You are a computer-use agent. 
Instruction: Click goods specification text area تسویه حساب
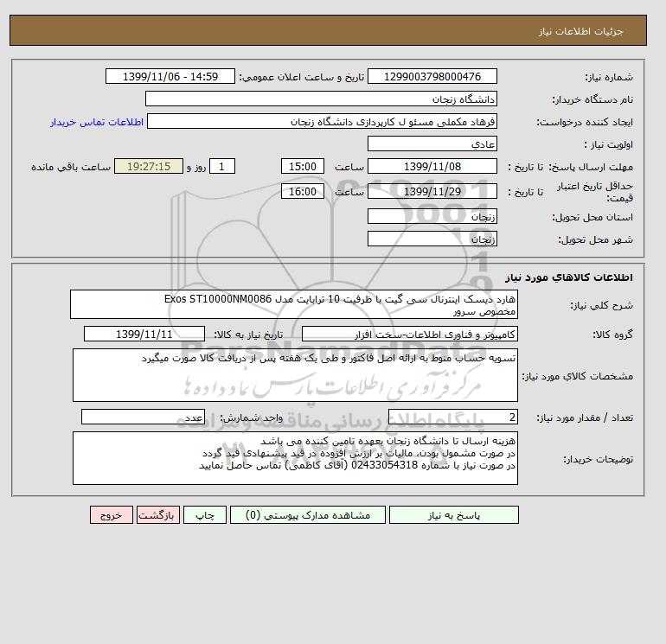coord(295,375)
